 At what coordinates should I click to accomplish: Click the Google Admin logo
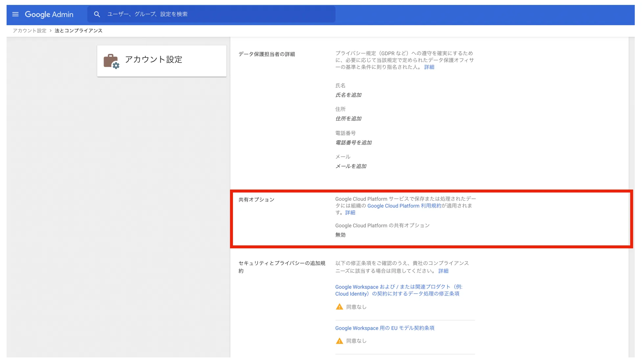49,14
